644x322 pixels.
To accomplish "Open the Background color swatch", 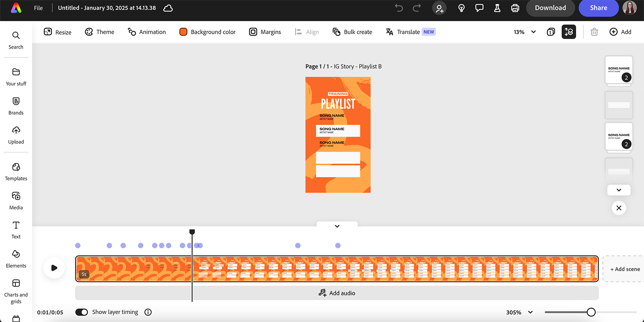I will click(x=183, y=32).
